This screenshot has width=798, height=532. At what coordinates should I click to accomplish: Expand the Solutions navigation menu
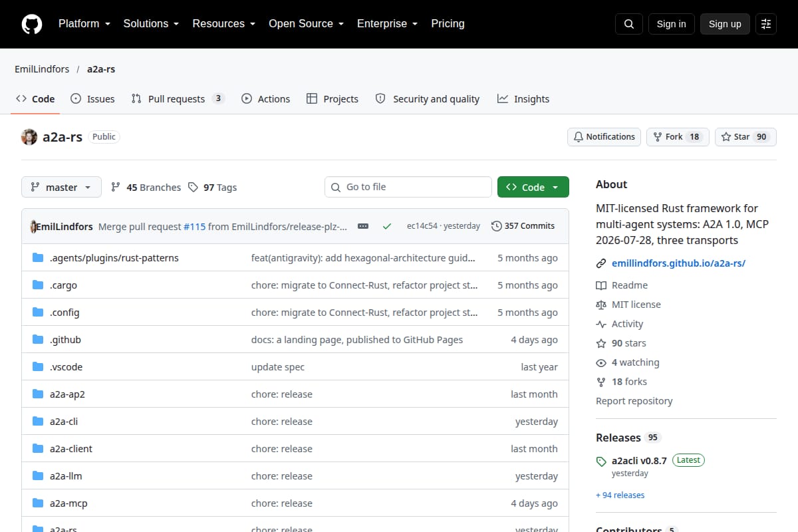(151, 24)
